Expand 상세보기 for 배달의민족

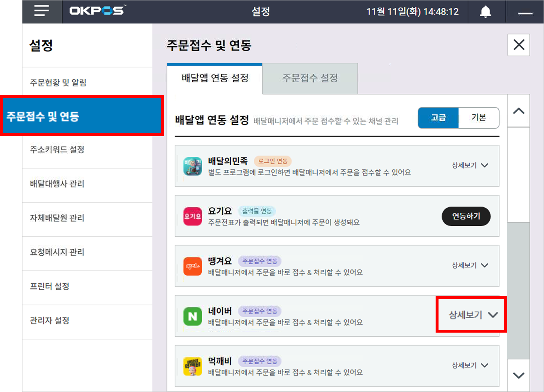tap(470, 165)
